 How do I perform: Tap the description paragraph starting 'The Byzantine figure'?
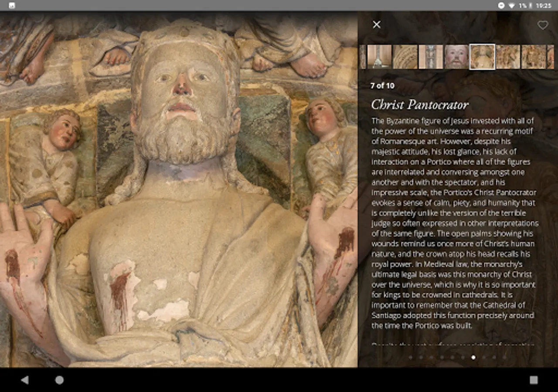(x=454, y=223)
